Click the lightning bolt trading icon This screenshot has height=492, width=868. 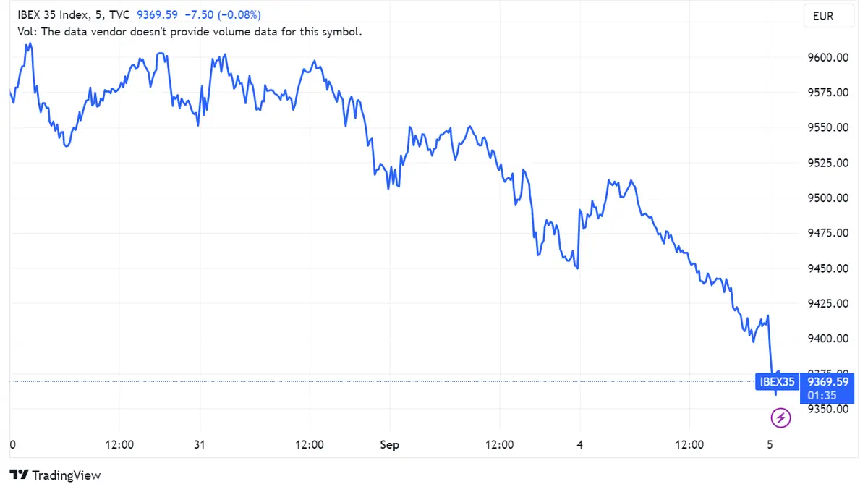tap(780, 417)
